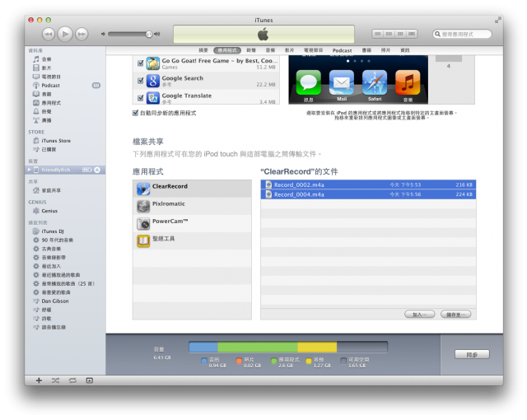Expand the friendlyfish device triangle

[x=30, y=170]
